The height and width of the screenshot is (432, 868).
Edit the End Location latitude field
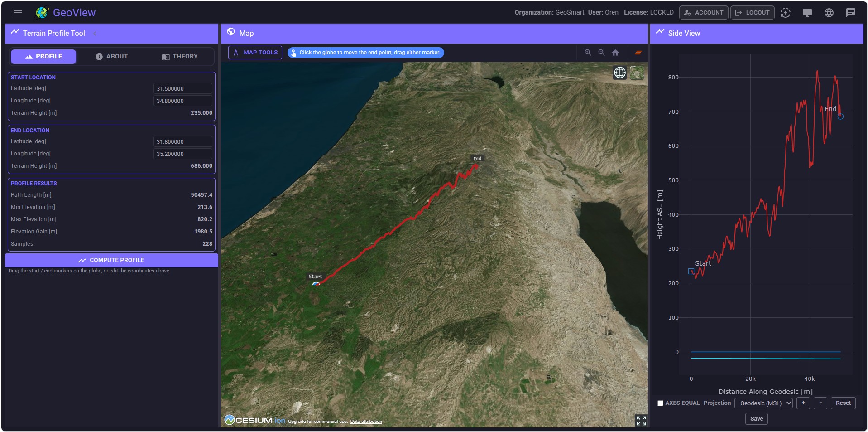pos(183,142)
